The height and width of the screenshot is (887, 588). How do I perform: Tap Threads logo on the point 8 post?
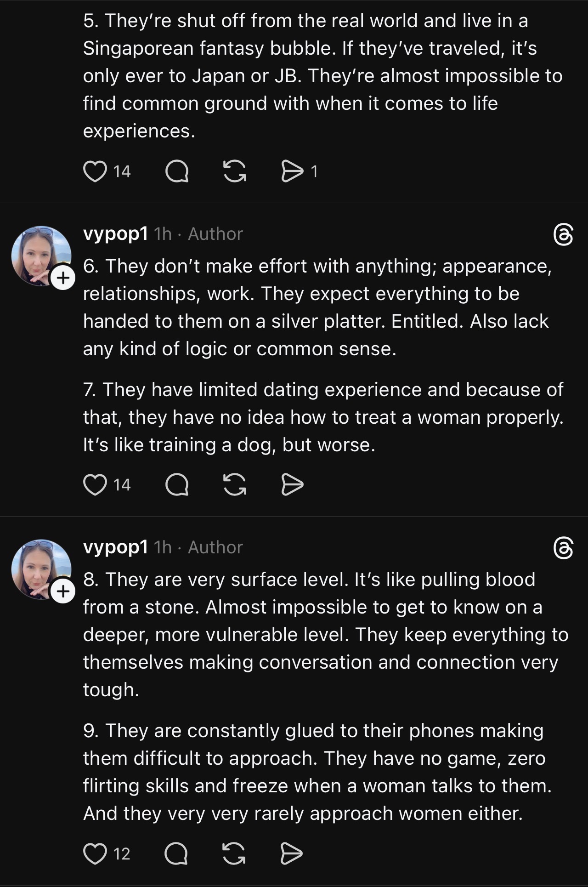[x=563, y=548]
